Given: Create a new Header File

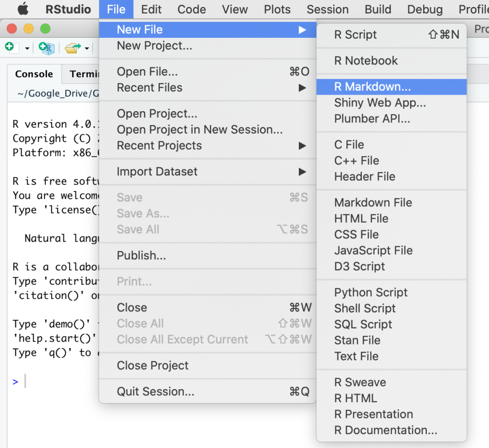Looking at the screenshot, I should pos(392,177).
